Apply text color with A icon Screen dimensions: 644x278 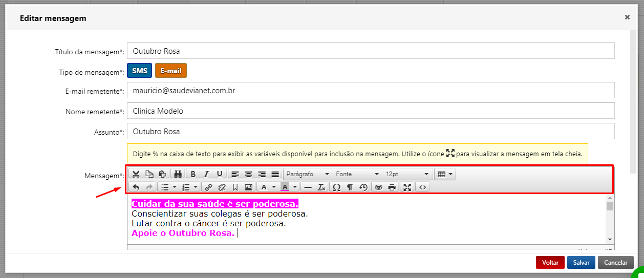(x=264, y=187)
